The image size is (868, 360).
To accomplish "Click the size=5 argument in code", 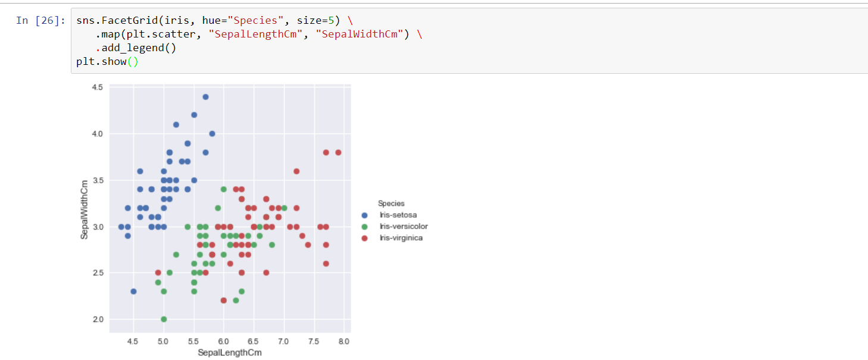I will (x=319, y=21).
